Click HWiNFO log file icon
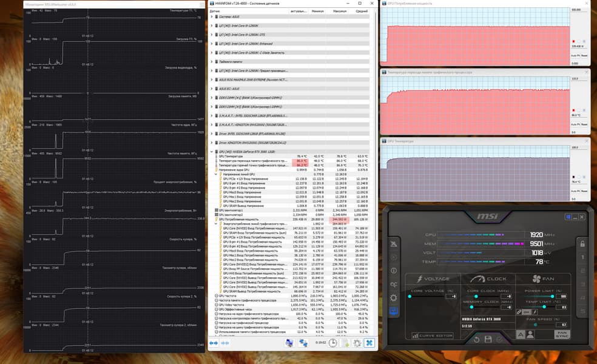This screenshot has width=597, height=364. [345, 343]
